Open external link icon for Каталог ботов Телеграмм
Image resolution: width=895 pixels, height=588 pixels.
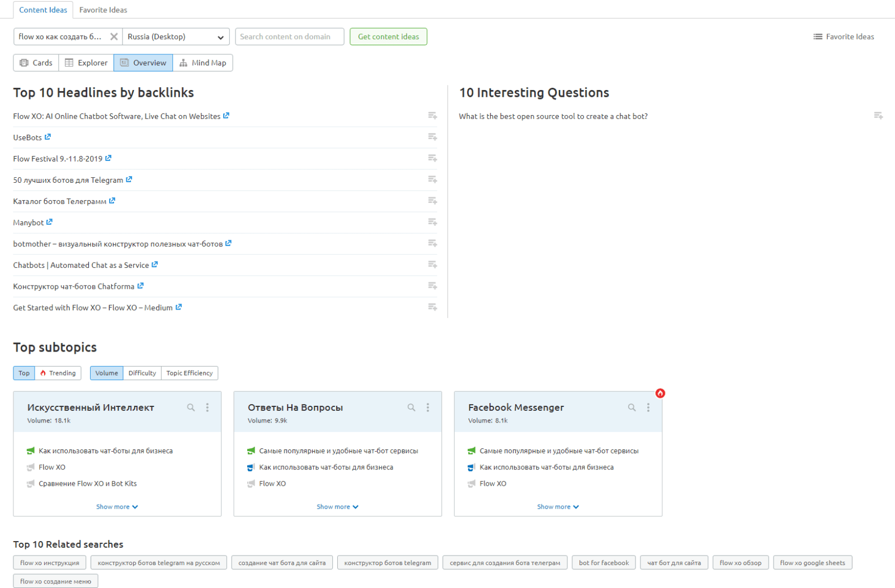point(112,201)
